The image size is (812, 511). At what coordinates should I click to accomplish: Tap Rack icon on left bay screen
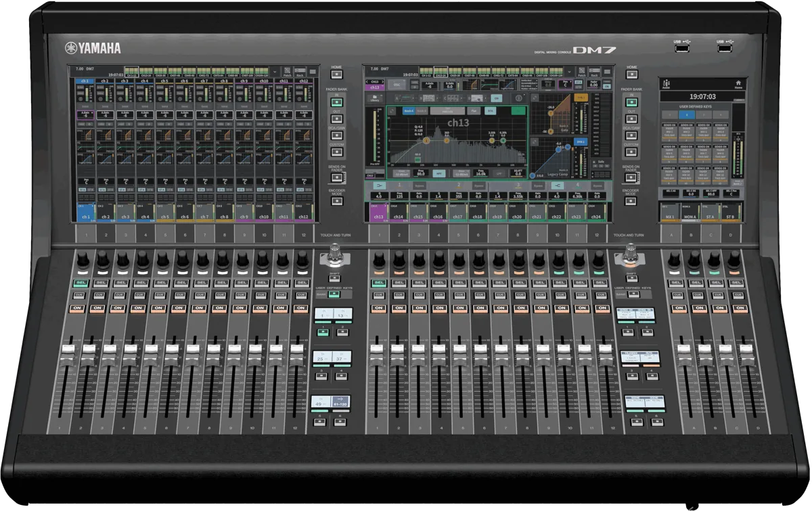tap(300, 72)
